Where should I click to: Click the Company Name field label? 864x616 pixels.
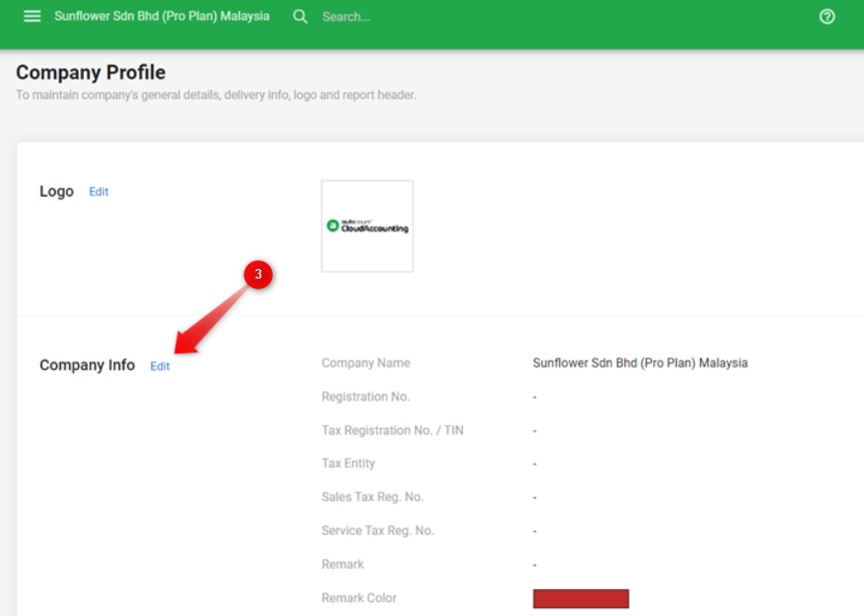[x=365, y=363]
